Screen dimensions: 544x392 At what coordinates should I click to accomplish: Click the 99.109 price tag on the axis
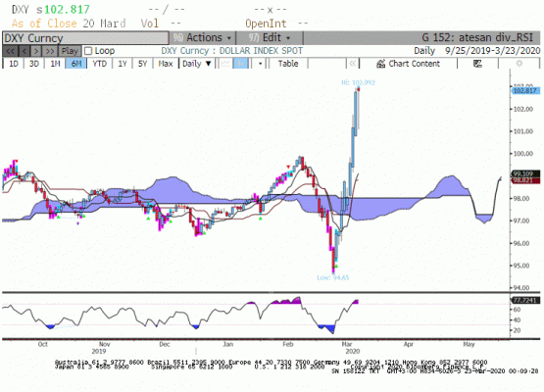pos(525,173)
